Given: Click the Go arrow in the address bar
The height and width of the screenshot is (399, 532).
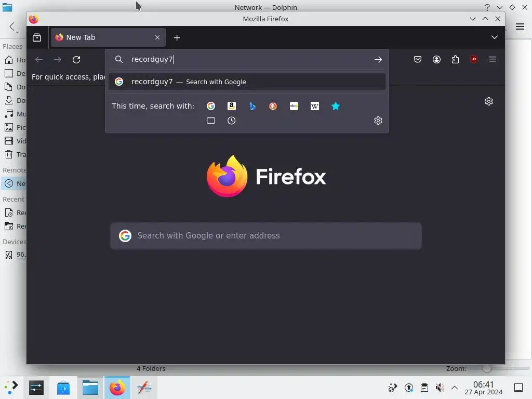Looking at the screenshot, I should (378, 59).
